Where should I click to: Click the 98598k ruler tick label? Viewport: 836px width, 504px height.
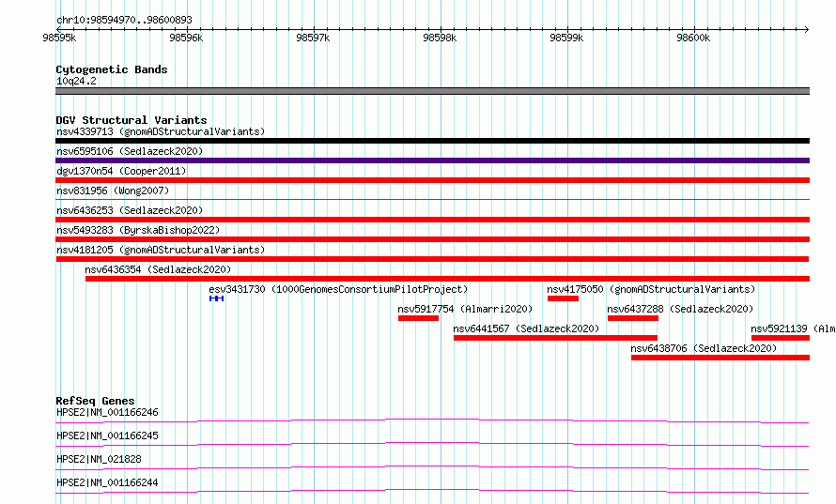tap(440, 38)
